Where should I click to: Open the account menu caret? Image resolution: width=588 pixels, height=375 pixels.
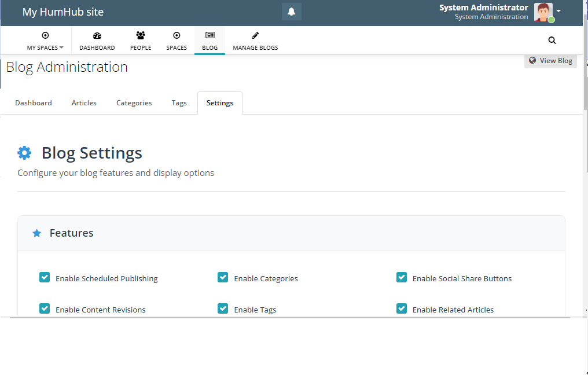(558, 11)
